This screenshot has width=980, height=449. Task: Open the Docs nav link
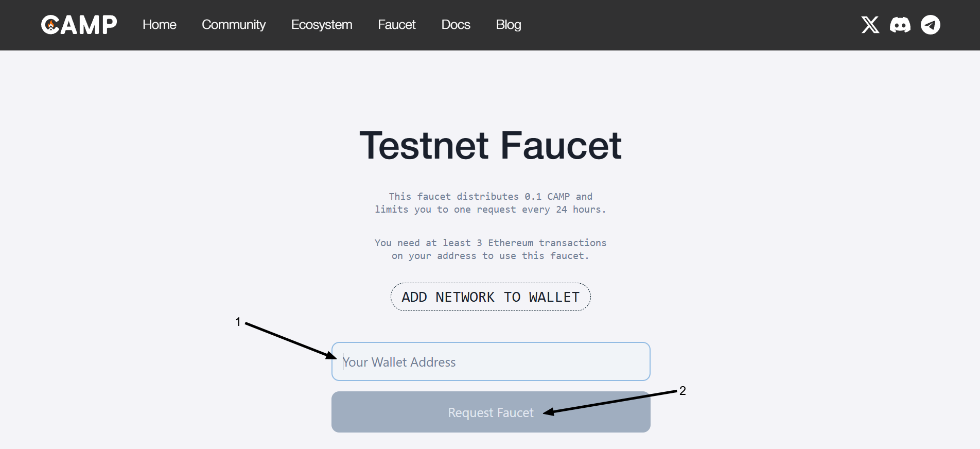pyautogui.click(x=456, y=25)
